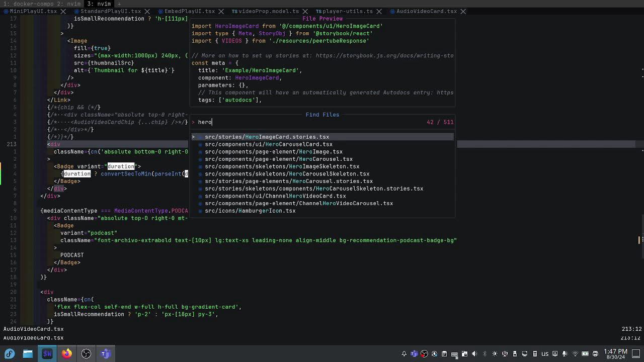Click the File Preview title

(322, 19)
